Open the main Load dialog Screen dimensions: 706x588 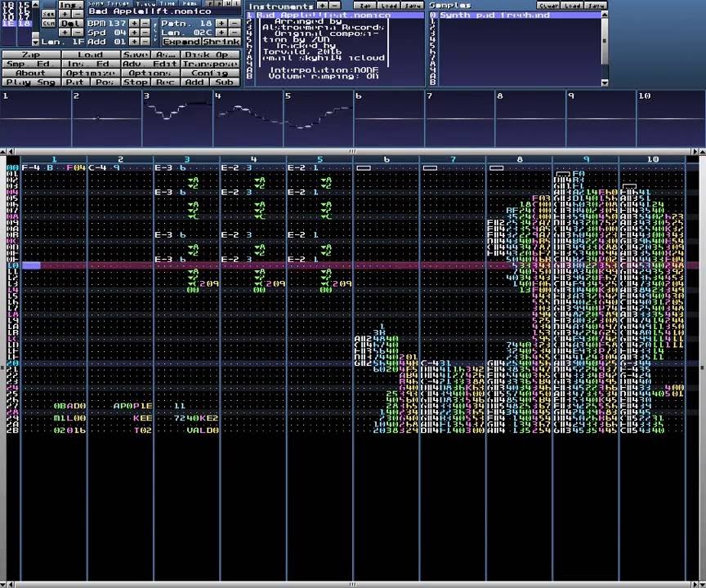[91, 55]
